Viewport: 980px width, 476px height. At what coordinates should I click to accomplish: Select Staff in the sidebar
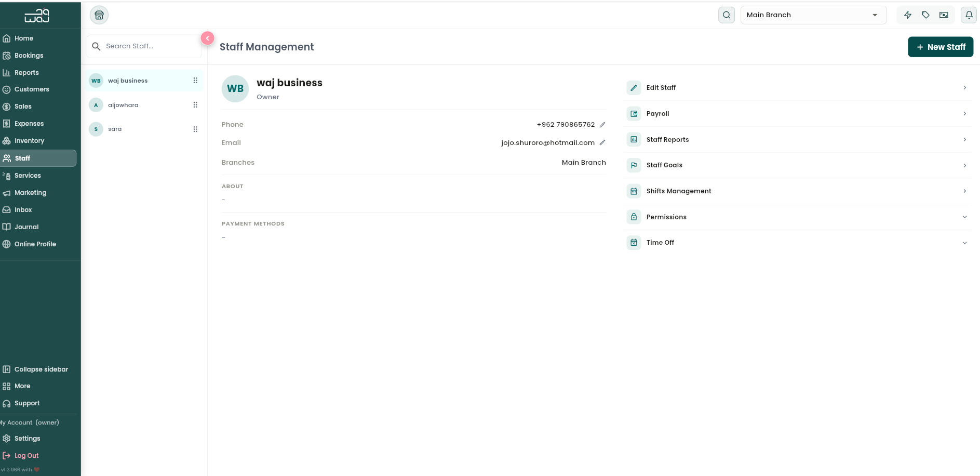[38, 158]
